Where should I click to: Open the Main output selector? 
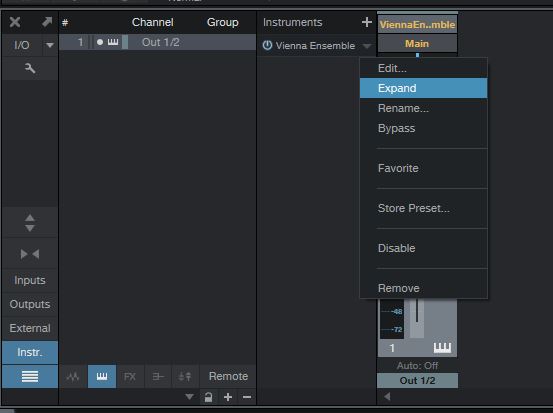click(x=417, y=44)
